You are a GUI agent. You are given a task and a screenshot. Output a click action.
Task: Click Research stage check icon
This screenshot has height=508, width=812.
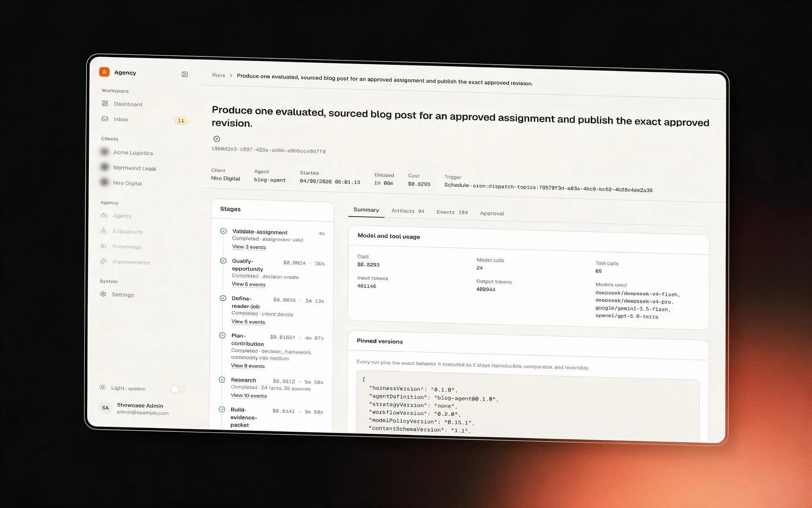[x=222, y=379]
